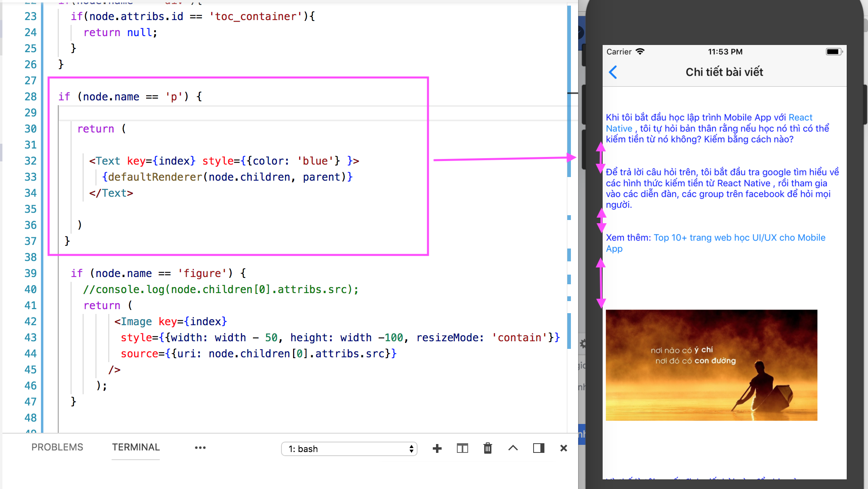Click the 'return null;' statement
The width and height of the screenshot is (868, 489).
[x=120, y=33]
